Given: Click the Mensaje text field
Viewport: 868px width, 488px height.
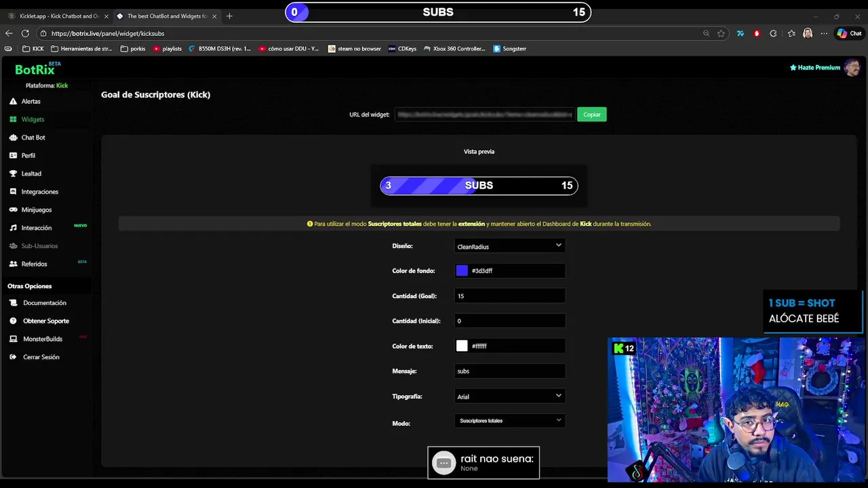Looking at the screenshot, I should coord(510,371).
